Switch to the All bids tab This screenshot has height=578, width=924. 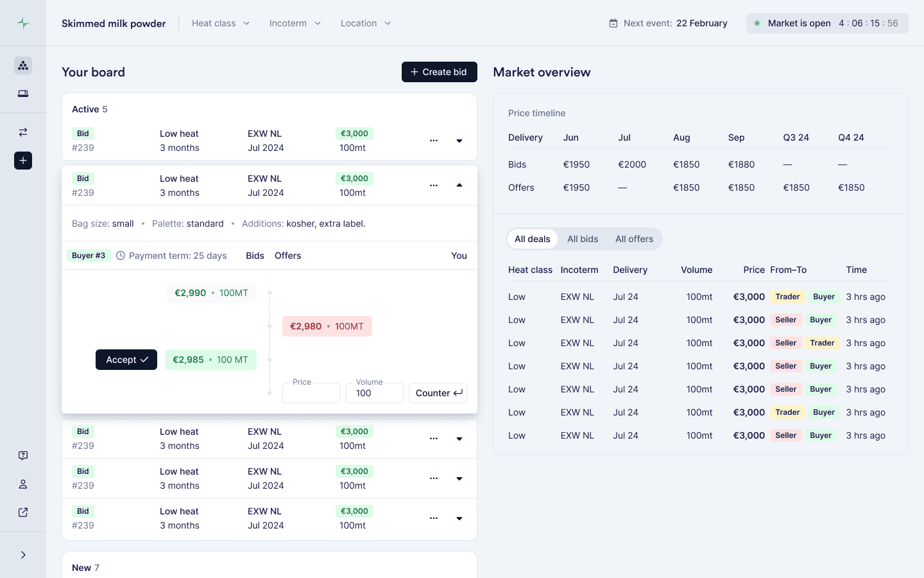[583, 239]
